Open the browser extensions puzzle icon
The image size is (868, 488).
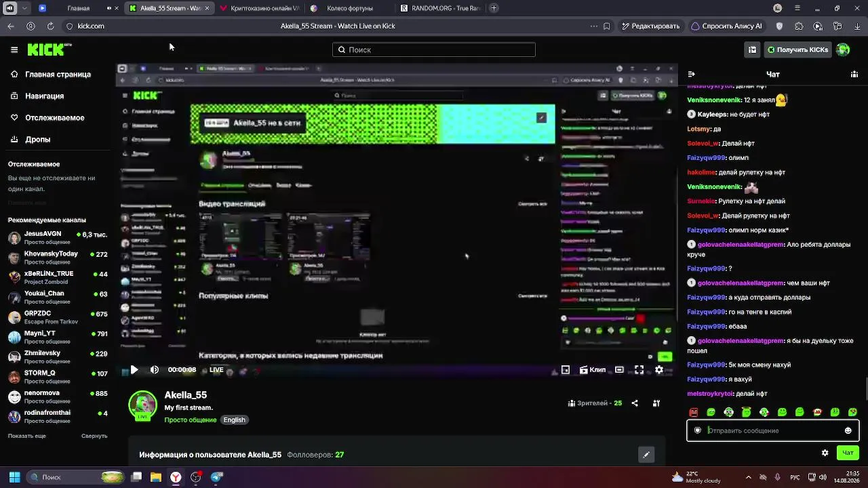click(799, 26)
